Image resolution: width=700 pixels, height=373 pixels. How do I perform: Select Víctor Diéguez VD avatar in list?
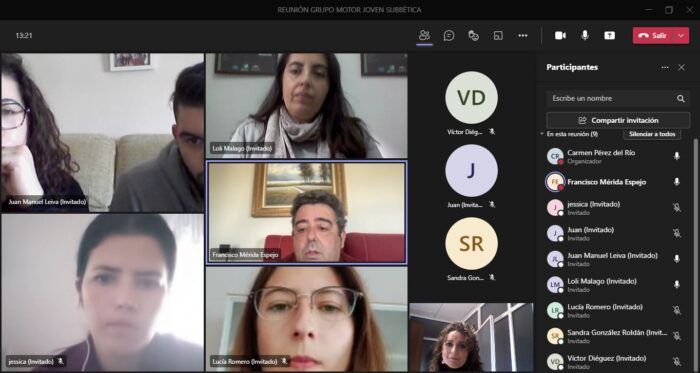pyautogui.click(x=555, y=361)
